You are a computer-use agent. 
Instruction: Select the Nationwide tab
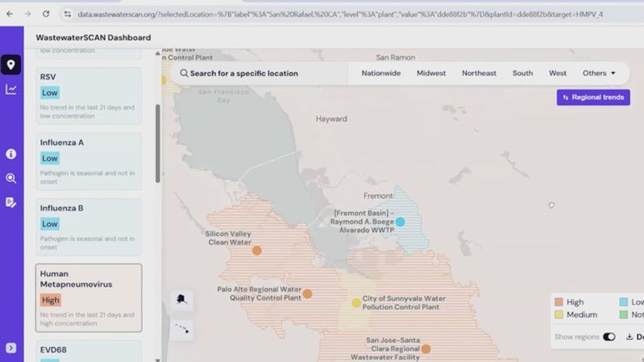point(381,73)
